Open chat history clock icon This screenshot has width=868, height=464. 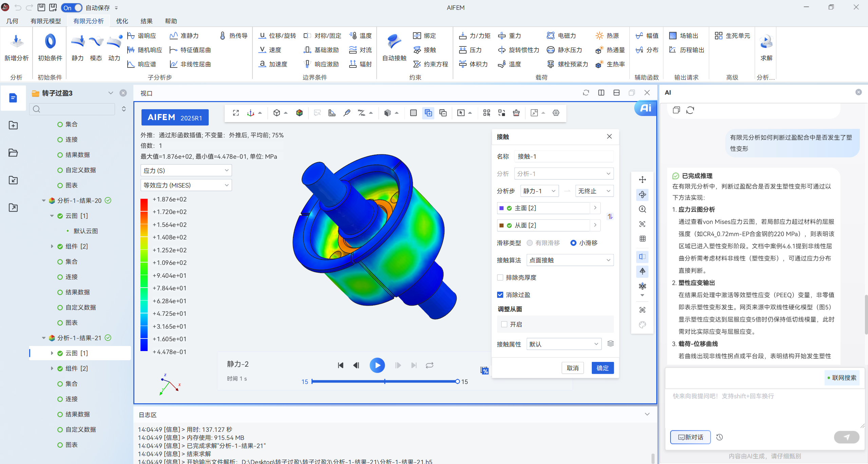719,437
